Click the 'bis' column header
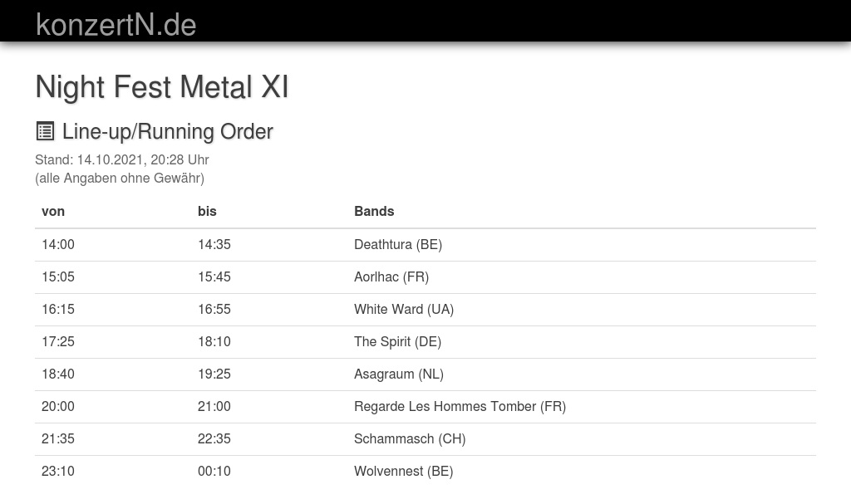851x504 pixels. (x=207, y=211)
